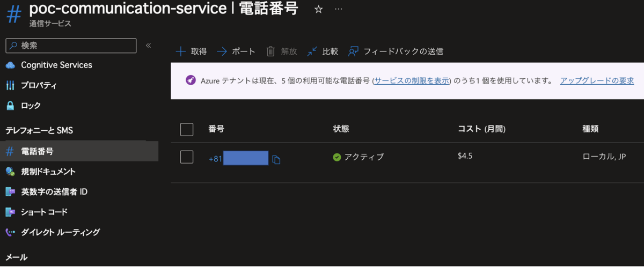Screen dimensions: 644x267
Task: Click the feedback person icon
Action: (x=353, y=51)
